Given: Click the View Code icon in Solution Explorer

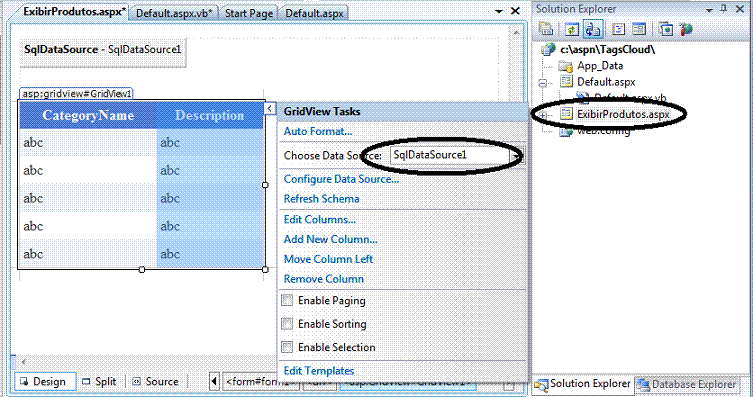Looking at the screenshot, I should click(x=619, y=29).
